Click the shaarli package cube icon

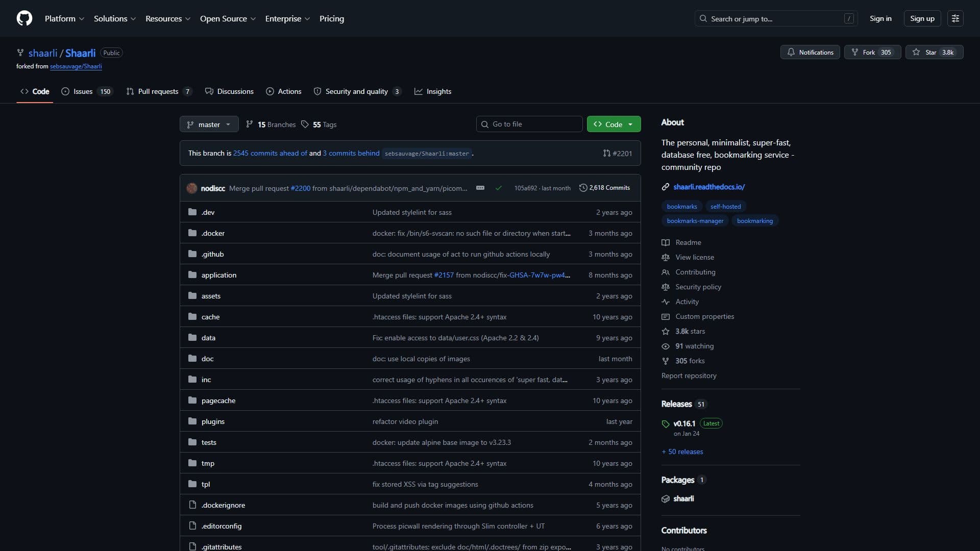[x=666, y=499]
